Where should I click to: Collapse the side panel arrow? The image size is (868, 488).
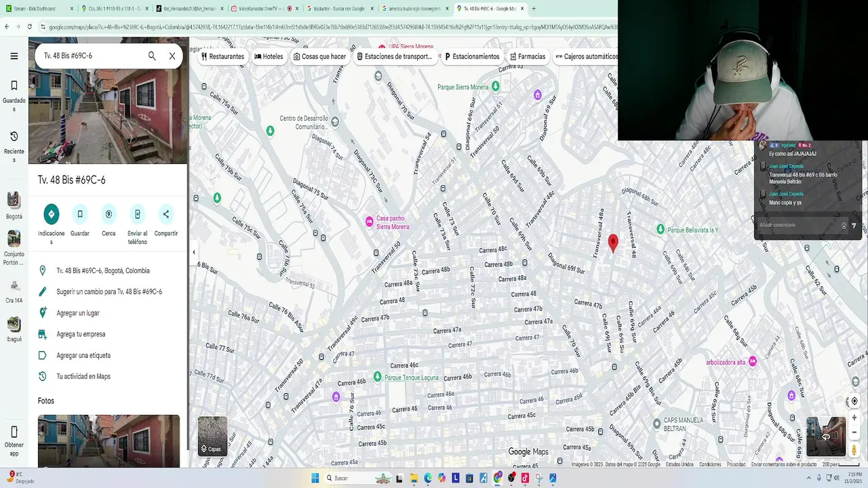tap(194, 252)
